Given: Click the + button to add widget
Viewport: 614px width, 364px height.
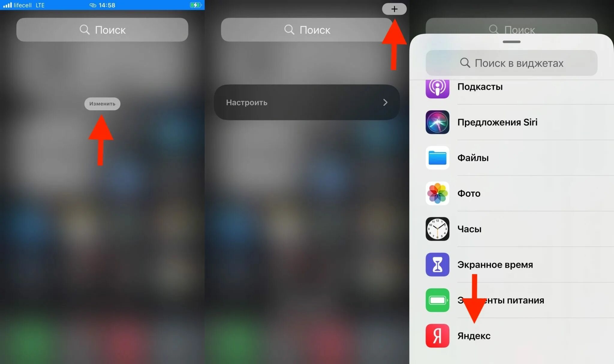Looking at the screenshot, I should click(x=393, y=9).
